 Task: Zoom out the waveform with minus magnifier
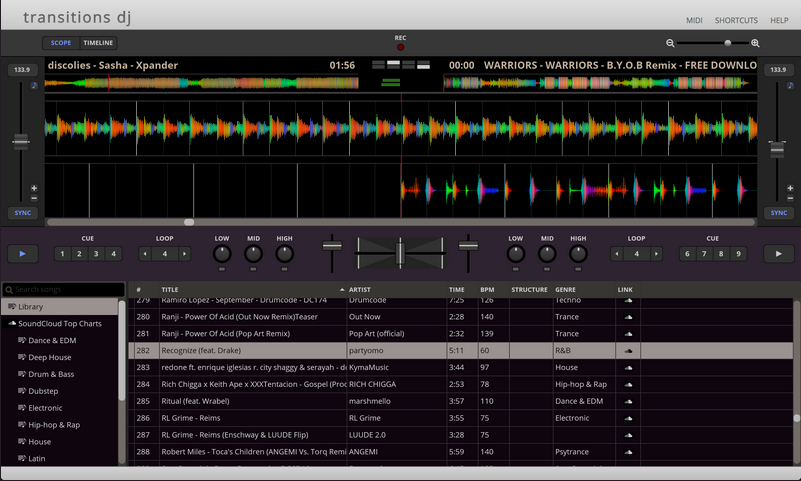pos(670,43)
